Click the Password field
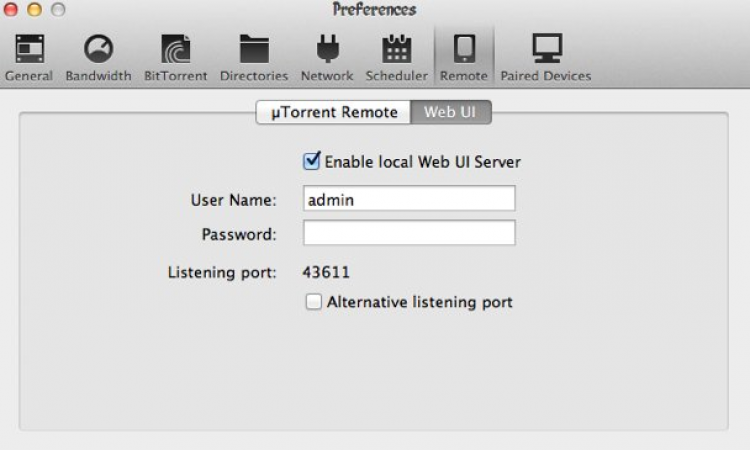 coord(409,232)
